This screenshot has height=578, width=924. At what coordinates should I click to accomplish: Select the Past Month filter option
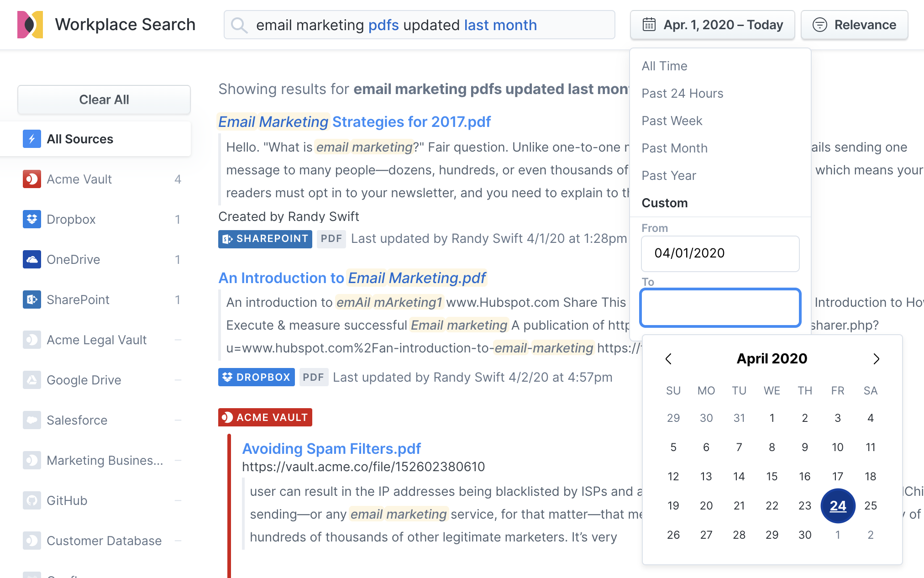[x=674, y=148]
